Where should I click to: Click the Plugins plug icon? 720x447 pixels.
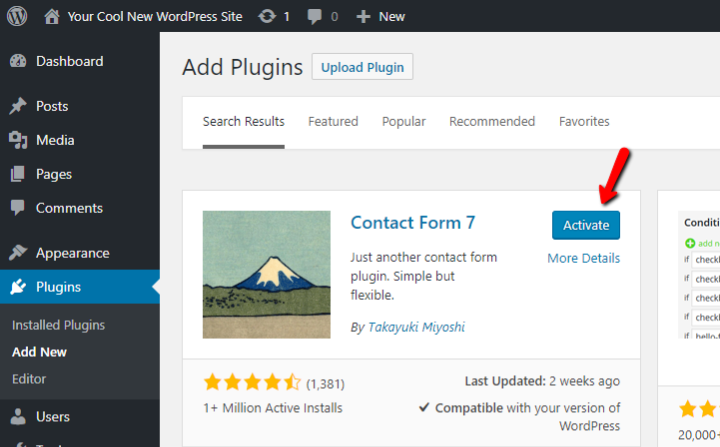[18, 287]
